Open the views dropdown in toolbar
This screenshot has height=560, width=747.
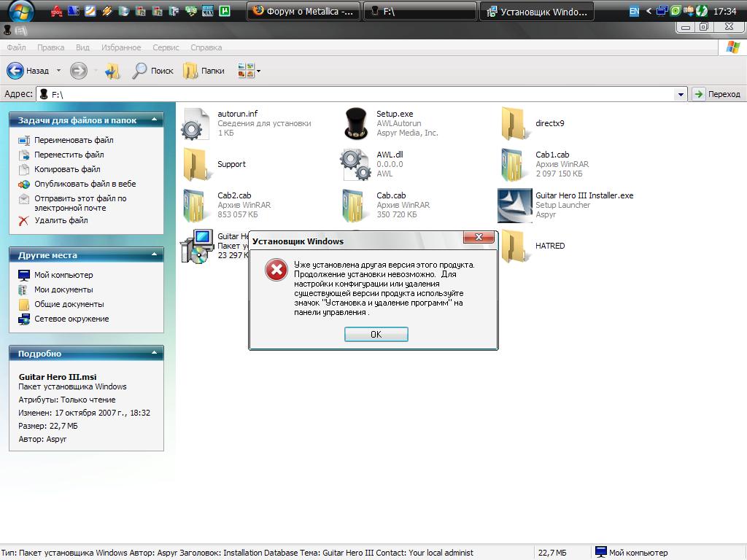click(249, 71)
